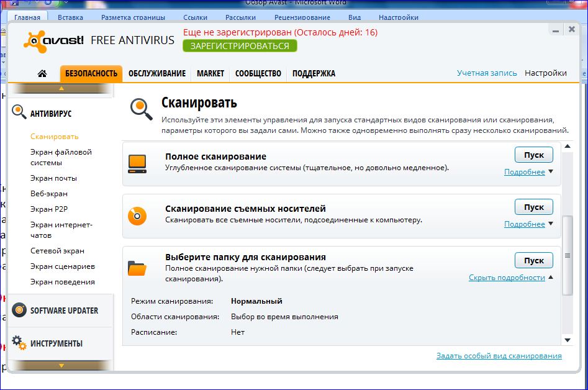Open the Надстройки tab in Word
This screenshot has width=588, height=390.
tap(399, 17)
